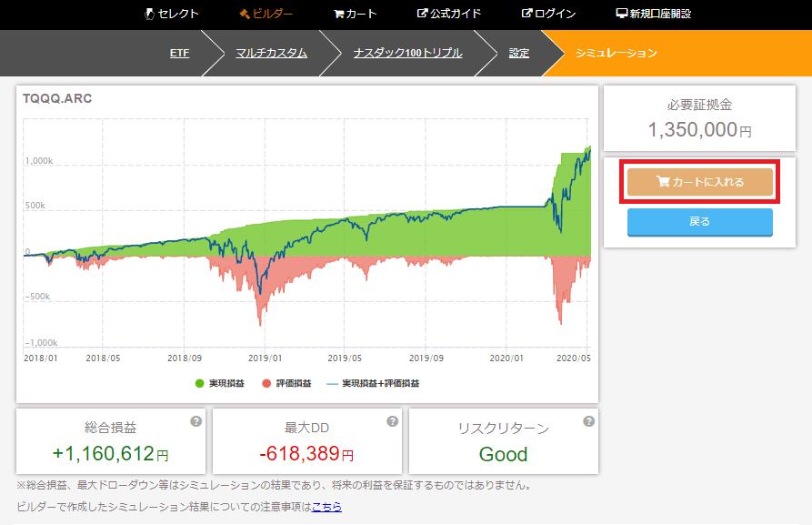Click the 2019/01 x-axis label

265,358
